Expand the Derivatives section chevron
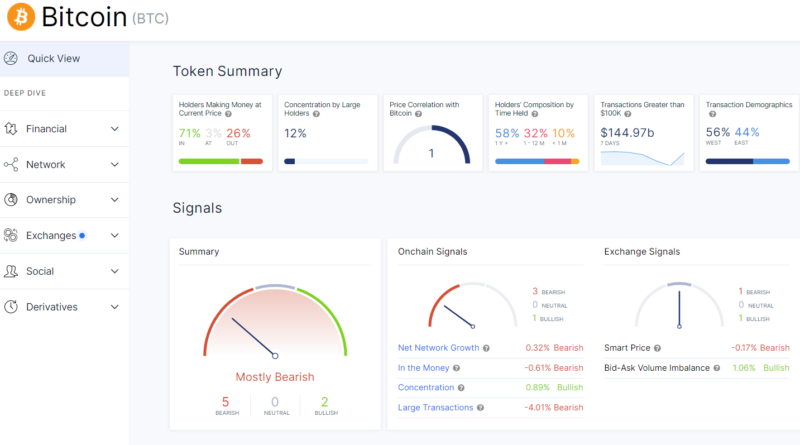This screenshot has width=800, height=445. 115,307
